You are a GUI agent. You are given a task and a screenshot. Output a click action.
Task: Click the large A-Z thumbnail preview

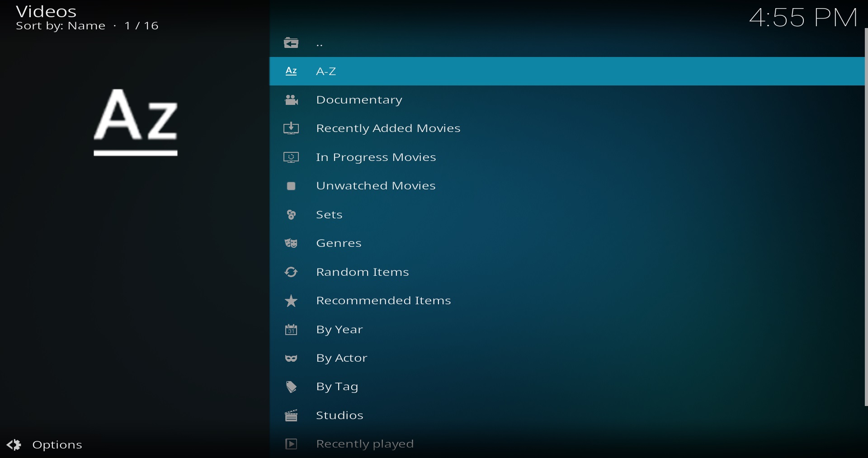(x=136, y=122)
